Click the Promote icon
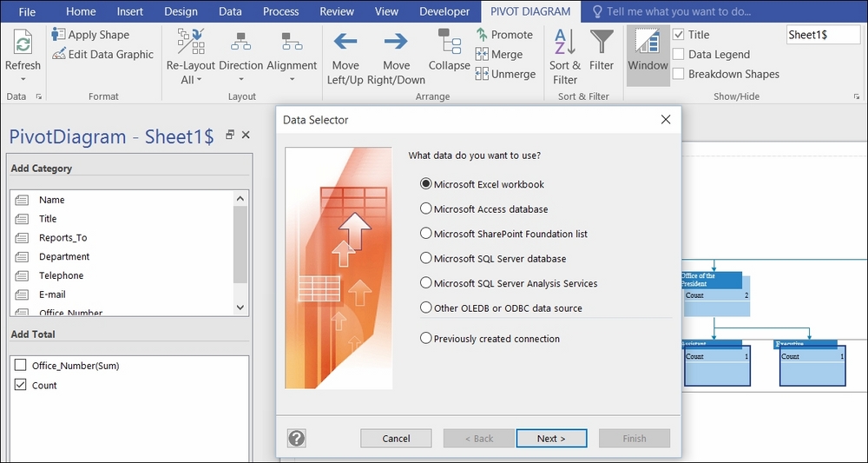 pyautogui.click(x=482, y=35)
